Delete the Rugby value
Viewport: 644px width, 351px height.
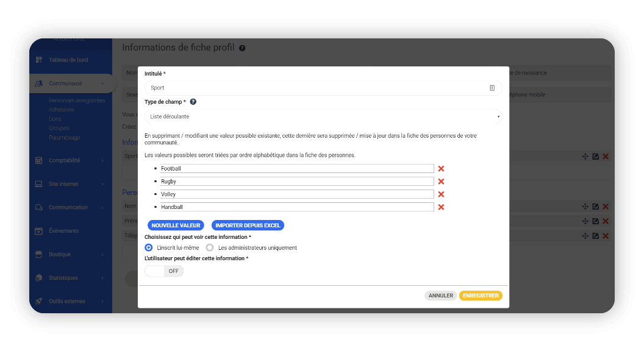[x=441, y=182]
